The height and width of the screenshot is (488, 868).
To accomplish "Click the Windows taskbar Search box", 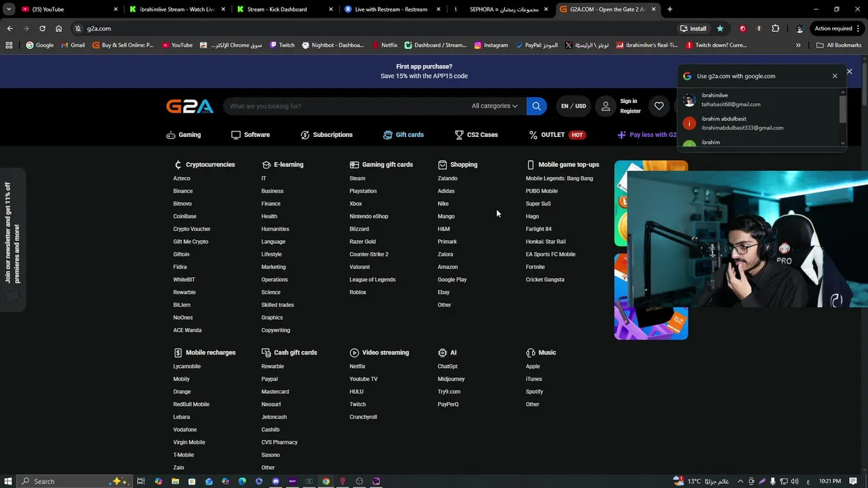I will tap(73, 481).
